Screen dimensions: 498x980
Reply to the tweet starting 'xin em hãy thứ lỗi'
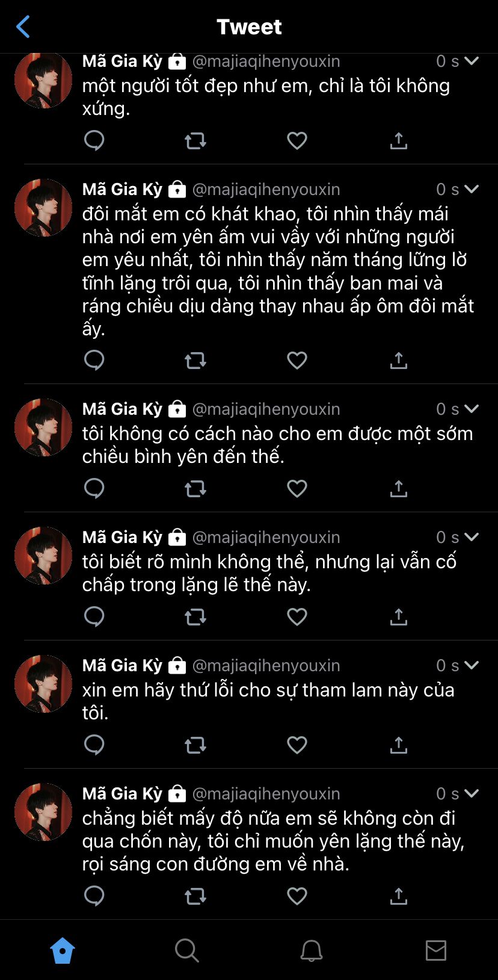(x=94, y=745)
